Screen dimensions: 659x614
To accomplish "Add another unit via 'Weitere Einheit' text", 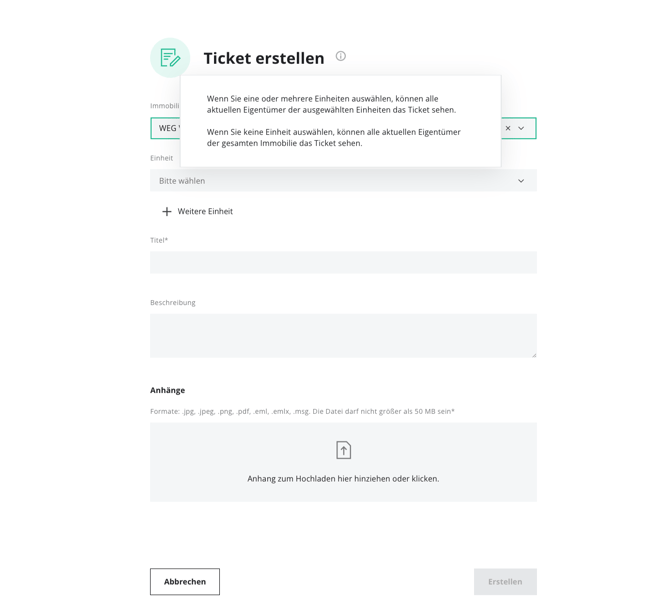I will [205, 212].
